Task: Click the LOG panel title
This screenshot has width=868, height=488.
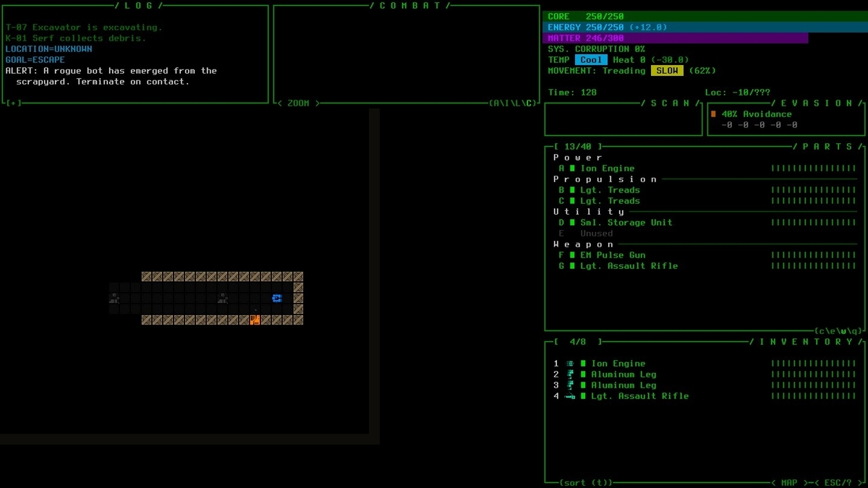Action: coord(138,6)
